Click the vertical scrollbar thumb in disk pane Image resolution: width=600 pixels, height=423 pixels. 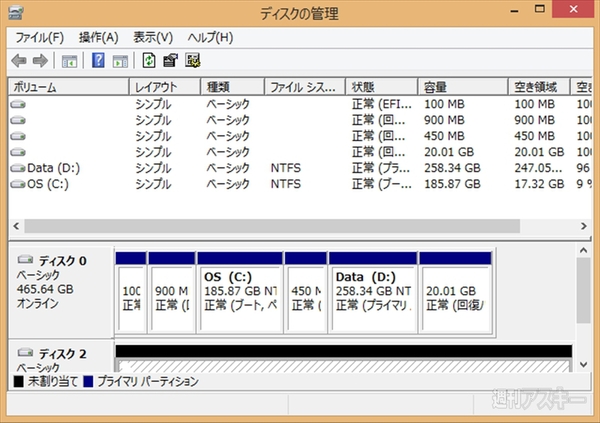(x=583, y=291)
